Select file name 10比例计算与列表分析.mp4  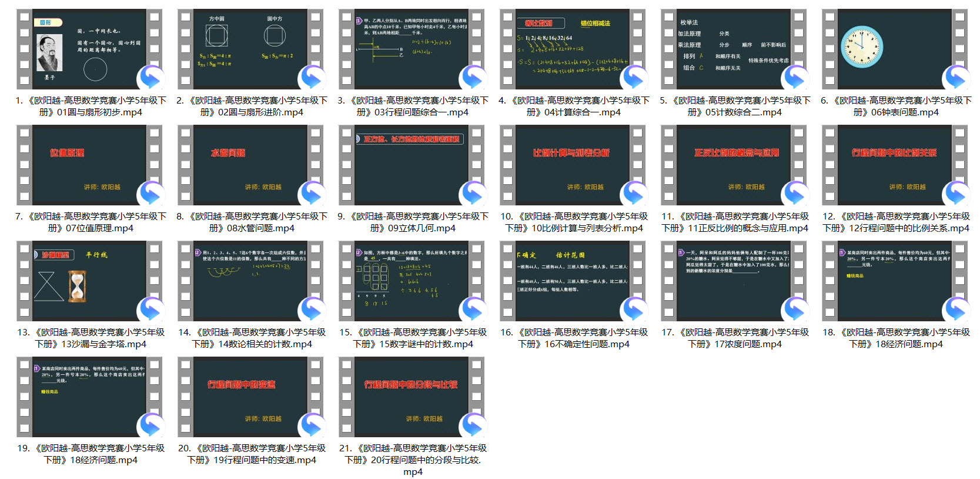tap(574, 222)
